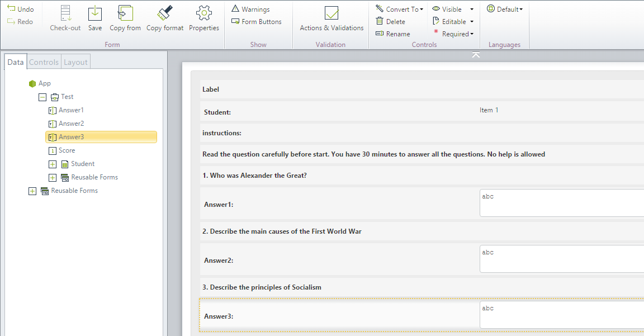
Task: Select 'Who was Alexander the Great?' label
Action: [x=255, y=176]
